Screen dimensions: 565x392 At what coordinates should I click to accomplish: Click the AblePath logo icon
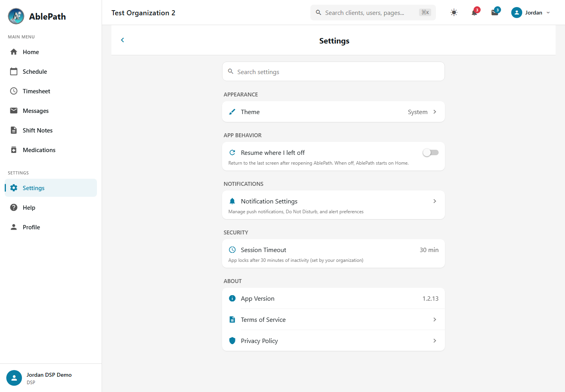click(16, 16)
